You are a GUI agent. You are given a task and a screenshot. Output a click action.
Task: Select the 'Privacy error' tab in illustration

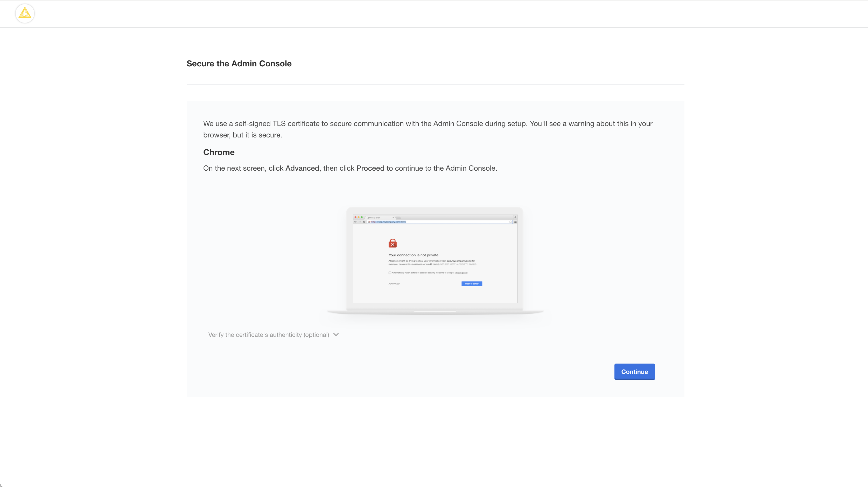coord(375,218)
